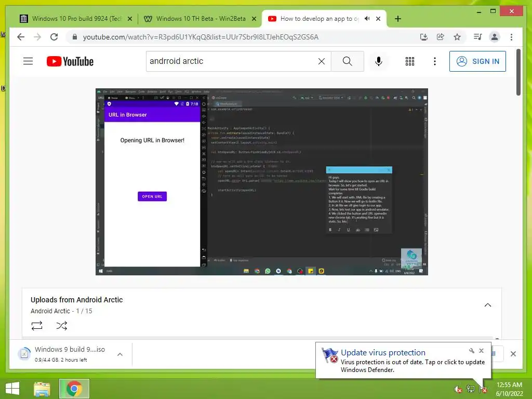This screenshot has height=399, width=532.
Task: Open File Explorer from the taskbar
Action: coord(42,389)
